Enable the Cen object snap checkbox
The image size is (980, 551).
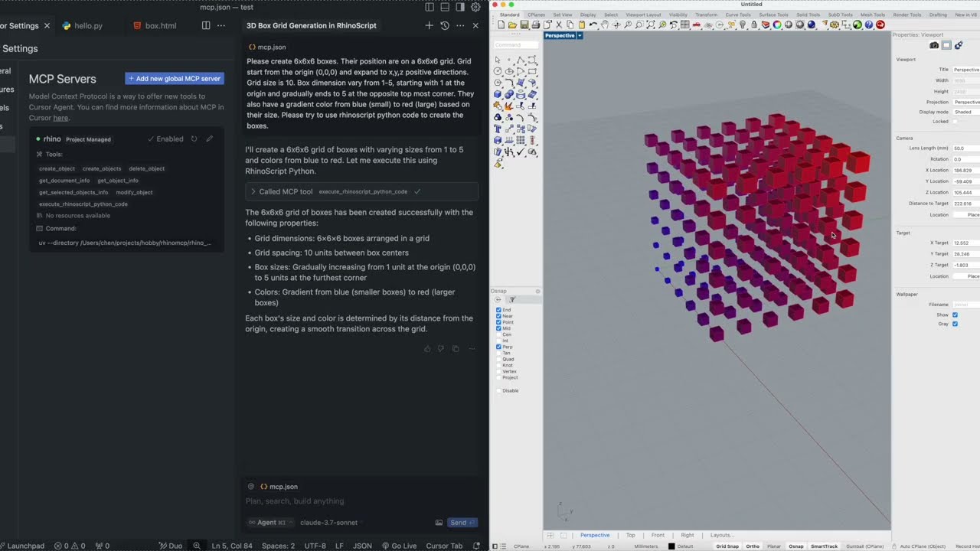click(498, 334)
